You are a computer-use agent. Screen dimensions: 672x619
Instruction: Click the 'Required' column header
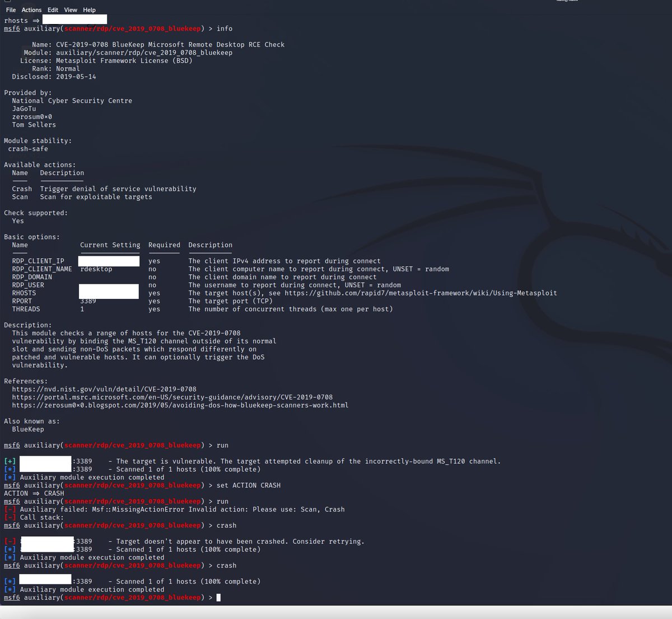point(164,245)
